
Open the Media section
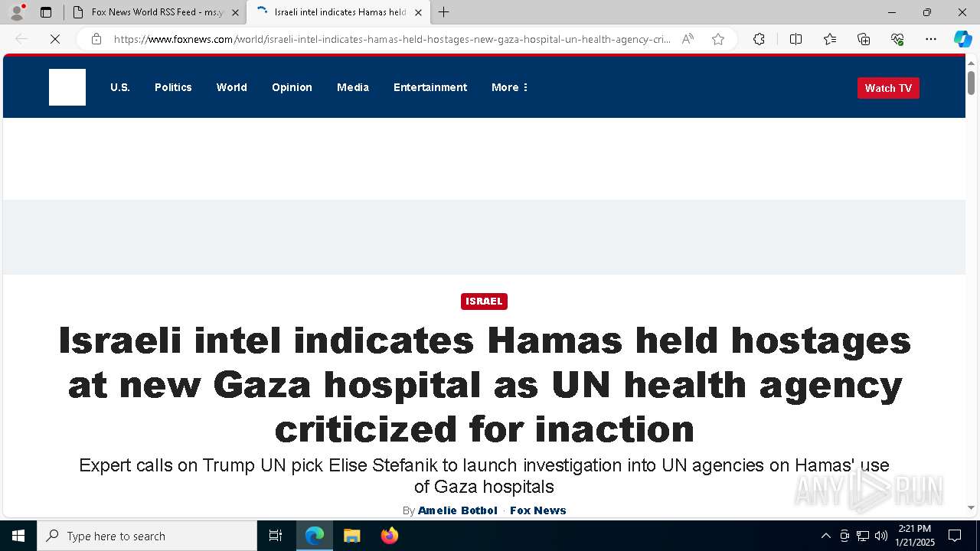(353, 87)
